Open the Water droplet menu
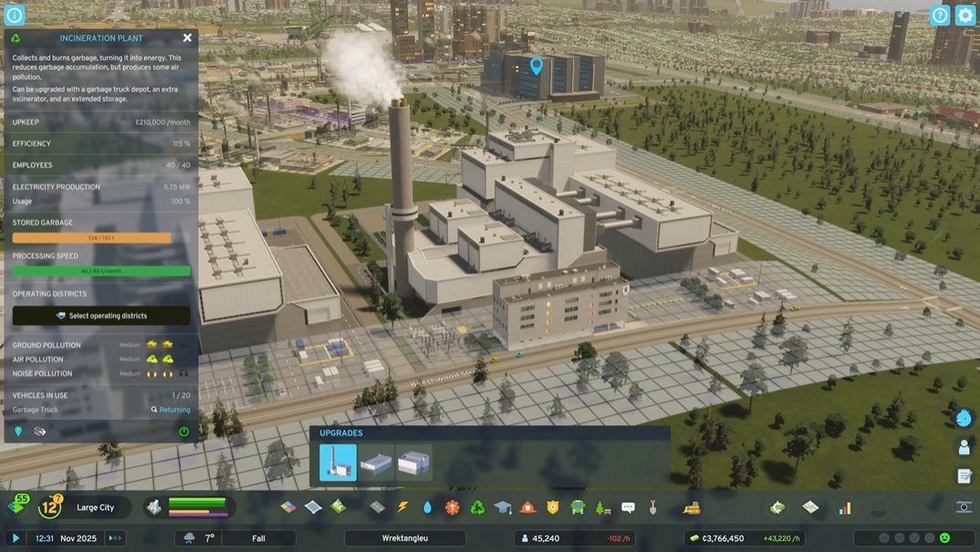 427,507
